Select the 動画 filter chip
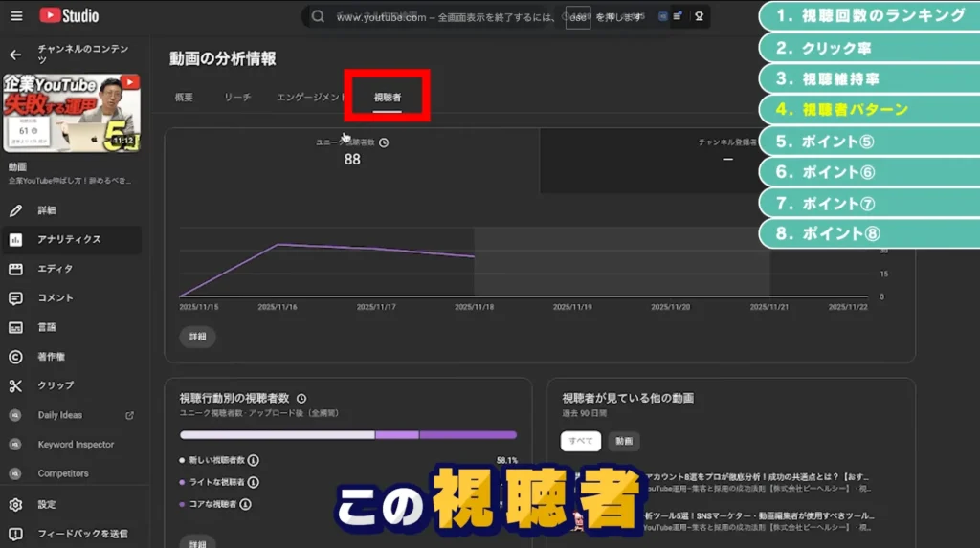Screen dimensions: 980x548 click(x=624, y=441)
